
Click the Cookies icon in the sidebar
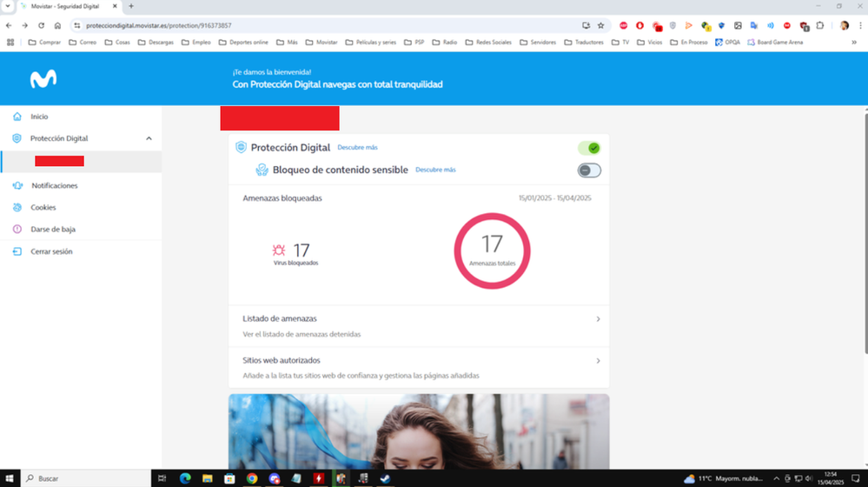point(17,207)
